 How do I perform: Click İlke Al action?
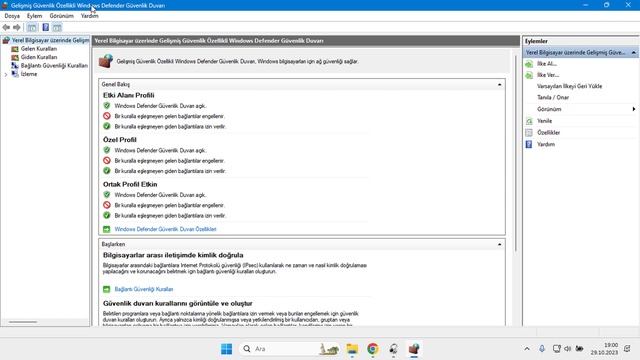click(547, 64)
